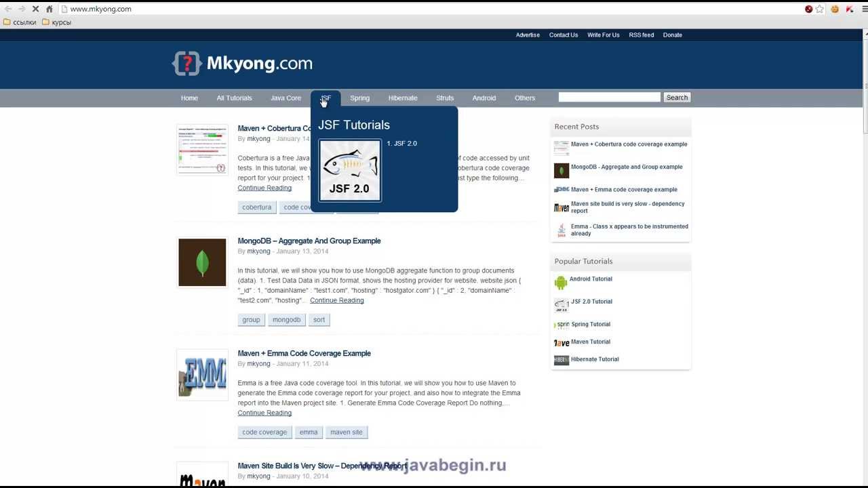This screenshot has width=868, height=488.
Task: Select the cobertura tag
Action: pyautogui.click(x=257, y=207)
